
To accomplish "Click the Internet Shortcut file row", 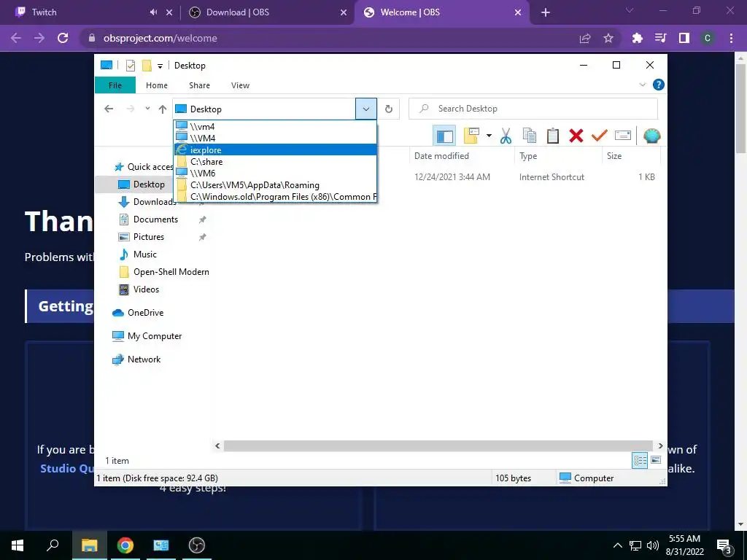I will 535,176.
